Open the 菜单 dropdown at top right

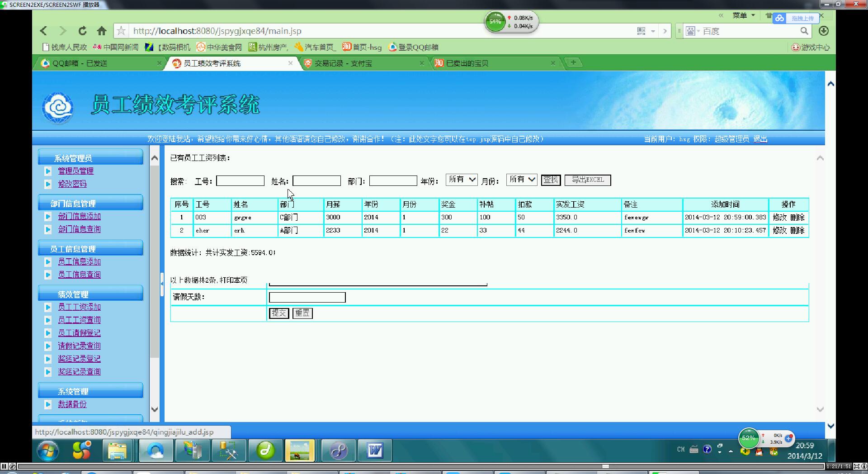click(744, 15)
